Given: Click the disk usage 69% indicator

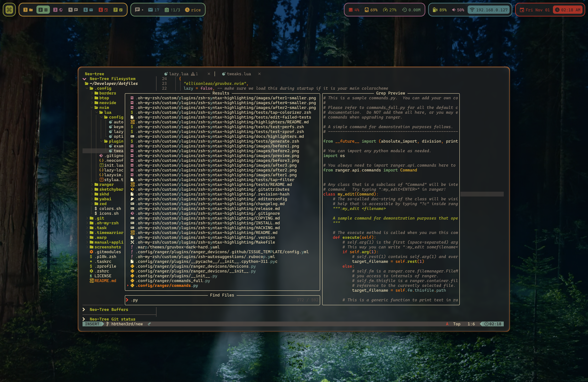Looking at the screenshot, I should pos(371,10).
